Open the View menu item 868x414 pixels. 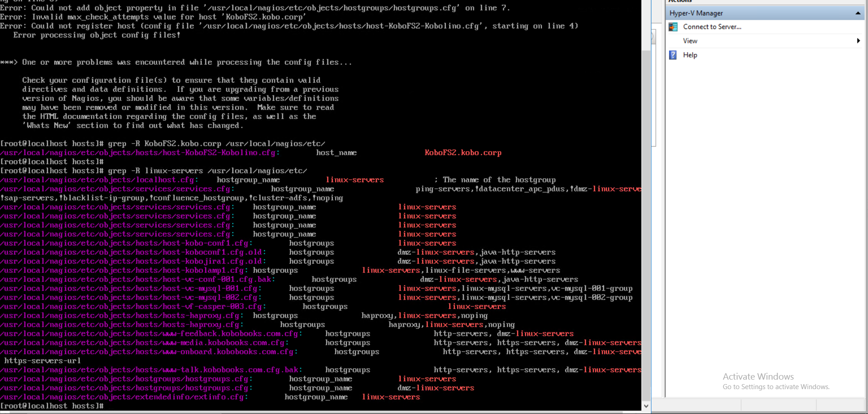(x=690, y=41)
